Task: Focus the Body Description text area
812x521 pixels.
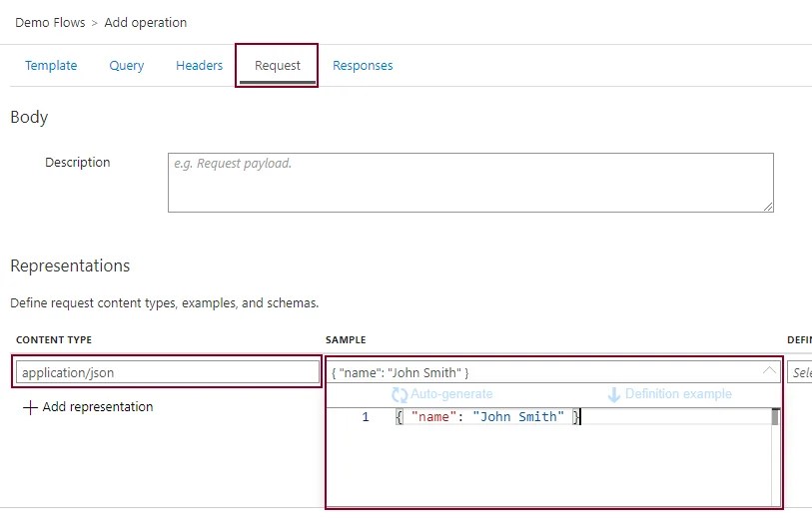Action: (x=470, y=182)
